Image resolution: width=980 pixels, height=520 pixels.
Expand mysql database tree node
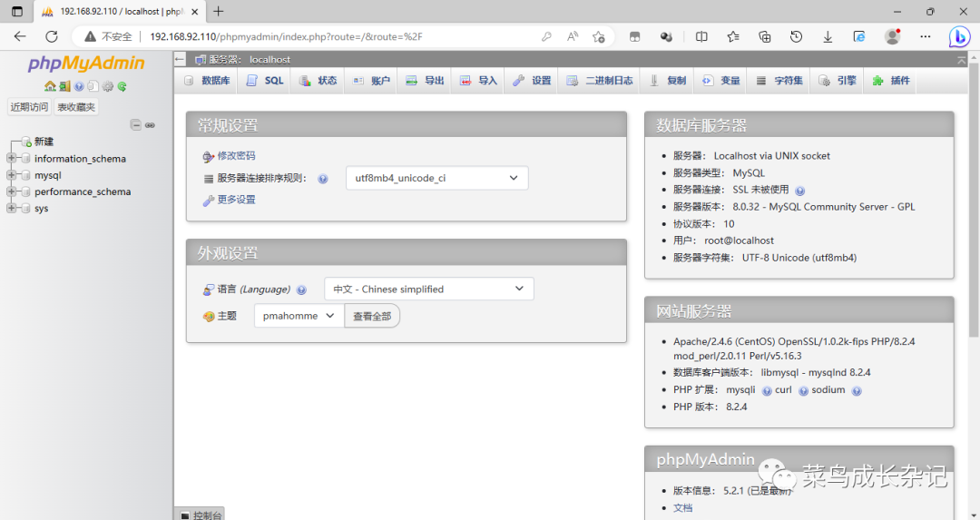click(x=11, y=175)
